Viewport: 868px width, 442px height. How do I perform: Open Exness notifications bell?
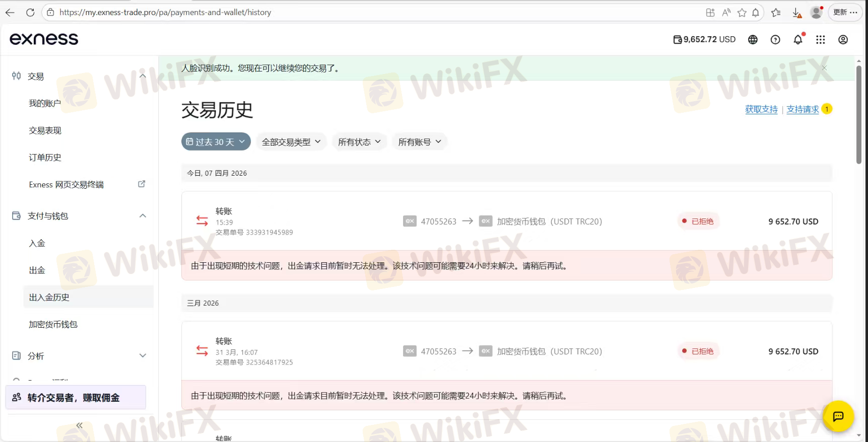pos(798,39)
